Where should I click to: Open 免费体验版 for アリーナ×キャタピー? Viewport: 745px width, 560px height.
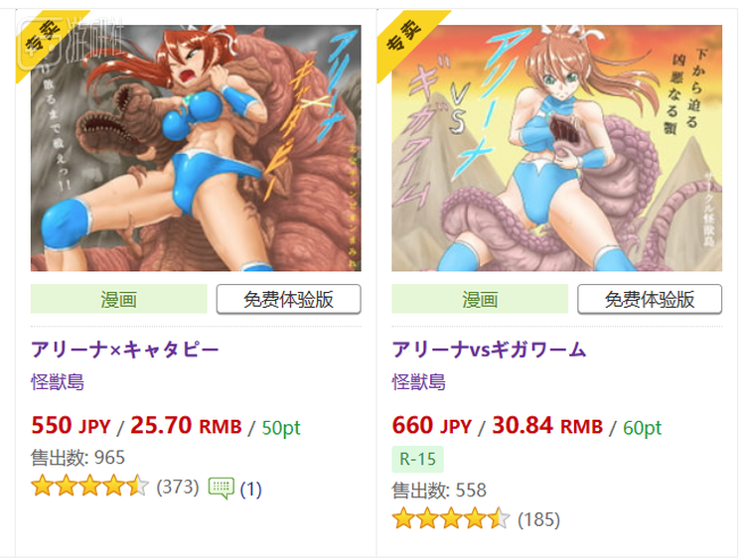coord(288,299)
